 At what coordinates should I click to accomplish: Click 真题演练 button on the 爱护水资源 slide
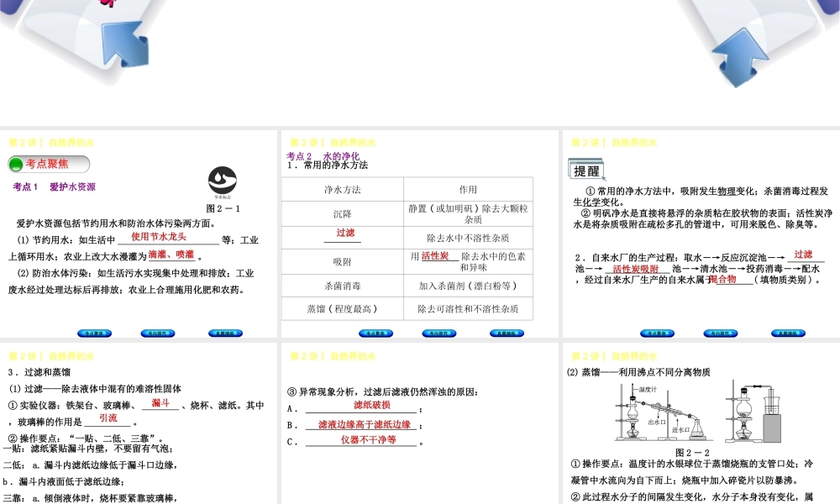click(225, 333)
